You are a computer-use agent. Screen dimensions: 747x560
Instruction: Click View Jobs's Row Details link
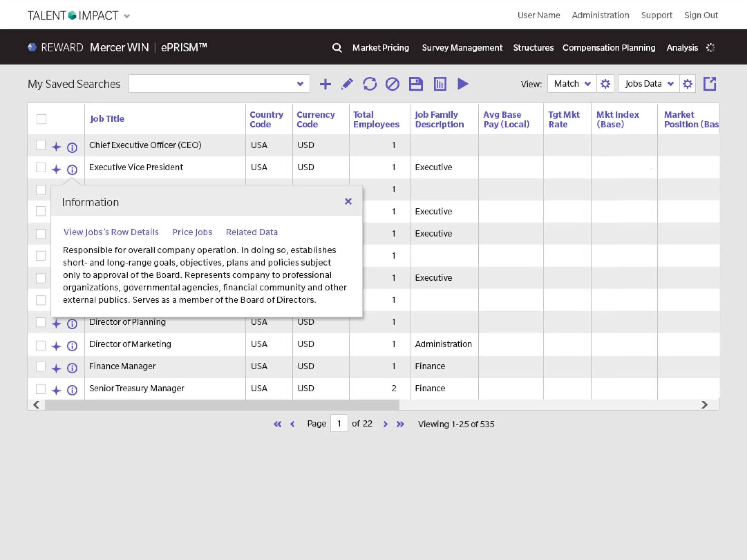click(x=111, y=232)
